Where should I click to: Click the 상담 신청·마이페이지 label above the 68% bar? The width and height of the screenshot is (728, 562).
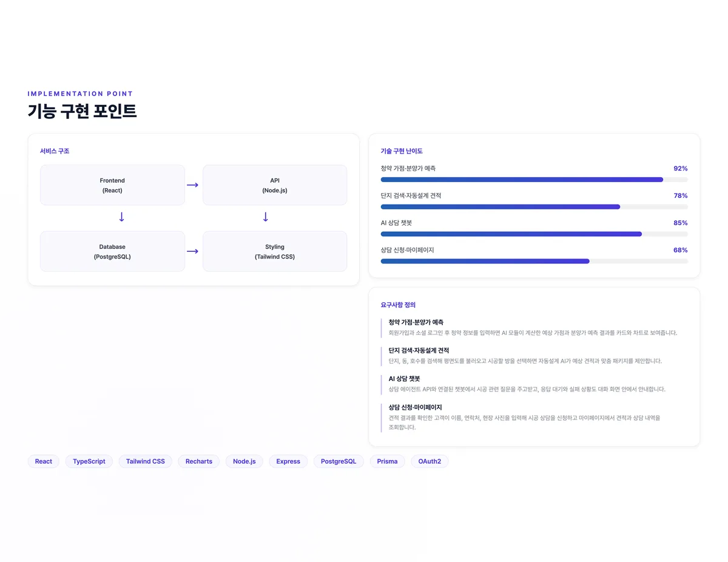coord(407,250)
